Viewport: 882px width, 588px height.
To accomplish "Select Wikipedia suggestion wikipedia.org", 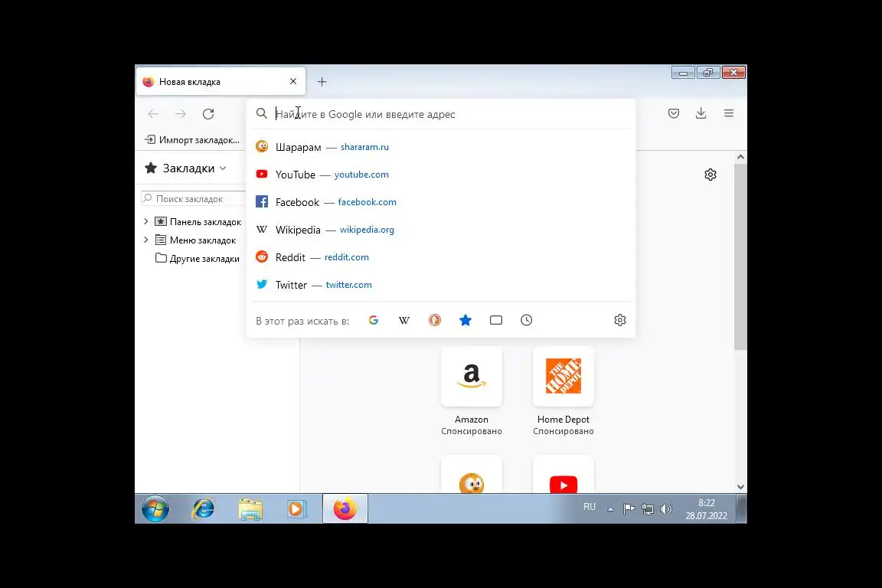I will pyautogui.click(x=441, y=230).
